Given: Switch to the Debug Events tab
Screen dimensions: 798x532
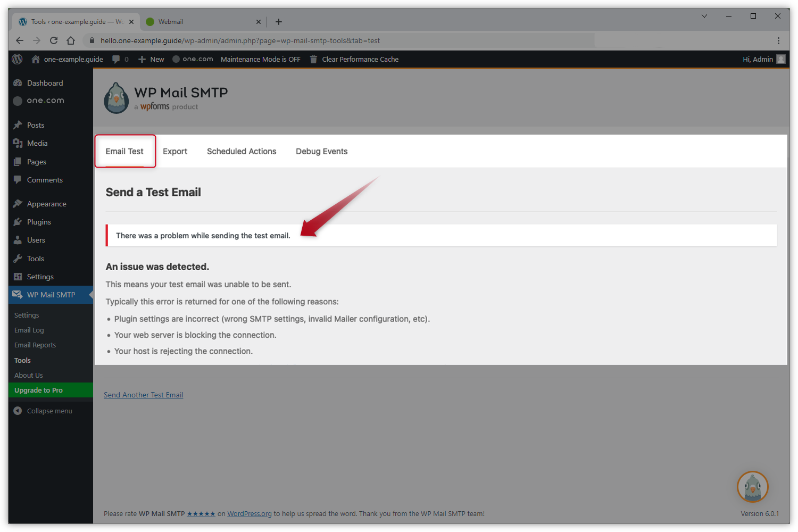Looking at the screenshot, I should [x=321, y=151].
